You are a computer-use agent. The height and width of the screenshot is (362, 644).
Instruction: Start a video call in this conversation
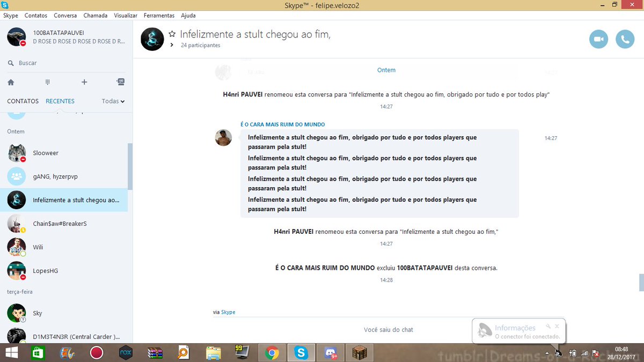click(x=599, y=39)
